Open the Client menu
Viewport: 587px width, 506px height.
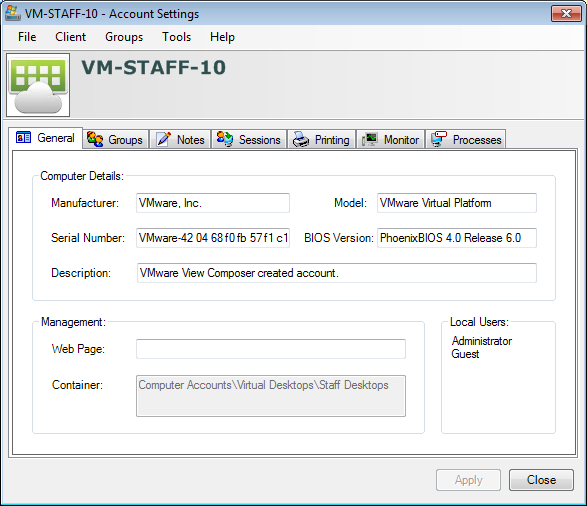70,37
